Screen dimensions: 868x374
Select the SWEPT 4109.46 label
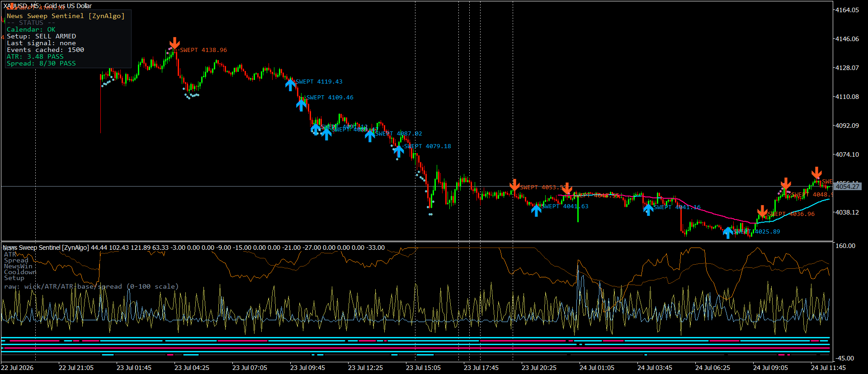pos(330,98)
